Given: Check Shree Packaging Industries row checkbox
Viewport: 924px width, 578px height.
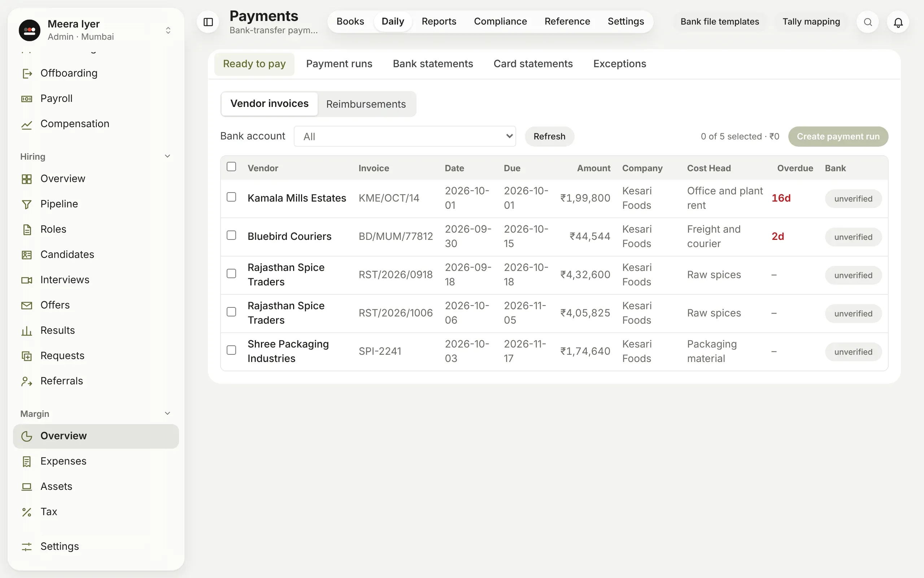Looking at the screenshot, I should (231, 350).
